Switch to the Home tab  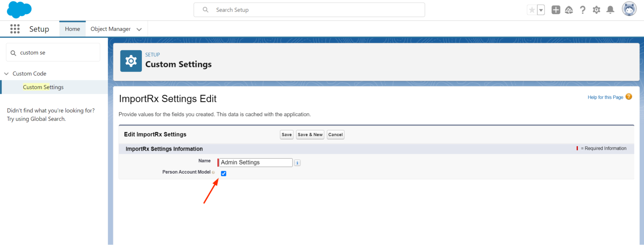[72, 29]
